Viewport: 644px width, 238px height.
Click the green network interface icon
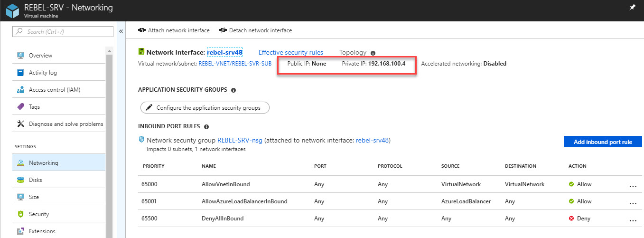(x=141, y=52)
